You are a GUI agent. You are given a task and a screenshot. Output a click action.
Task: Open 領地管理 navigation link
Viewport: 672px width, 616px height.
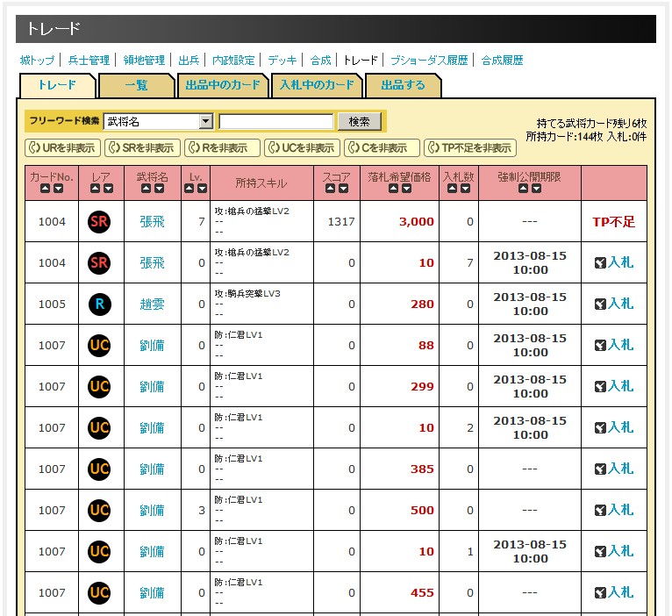144,60
